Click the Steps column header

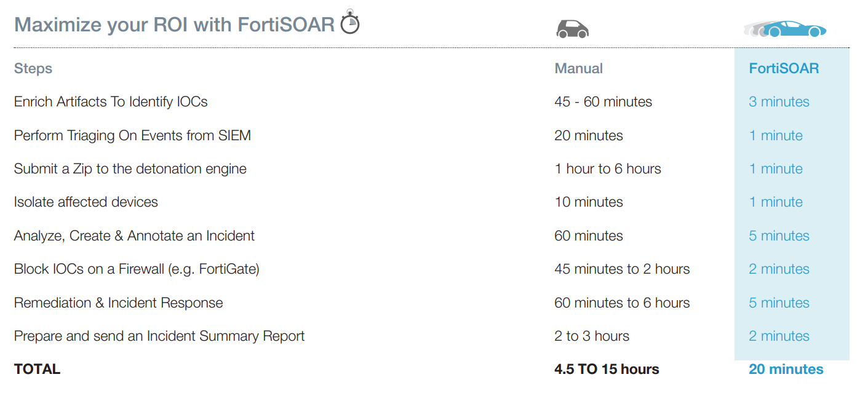click(x=33, y=68)
